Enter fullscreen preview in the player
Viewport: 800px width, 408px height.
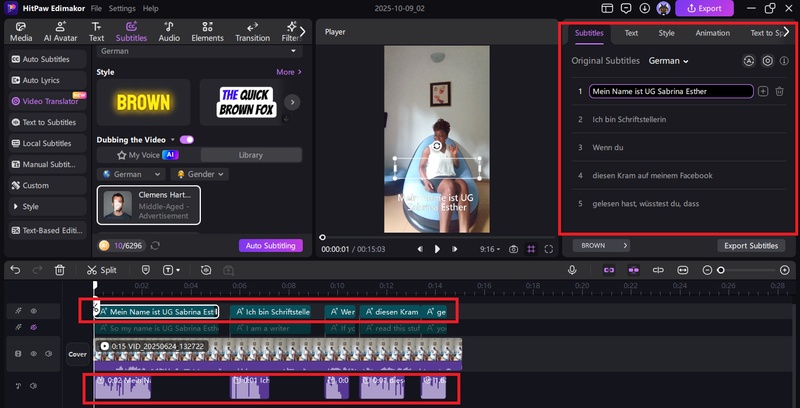pyautogui.click(x=549, y=249)
